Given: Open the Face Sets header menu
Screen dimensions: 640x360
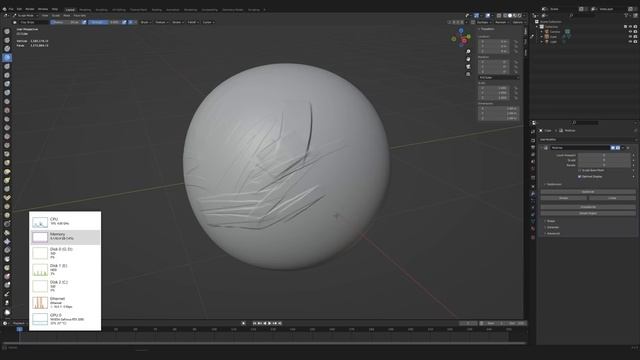Looking at the screenshot, I should pos(80,16).
